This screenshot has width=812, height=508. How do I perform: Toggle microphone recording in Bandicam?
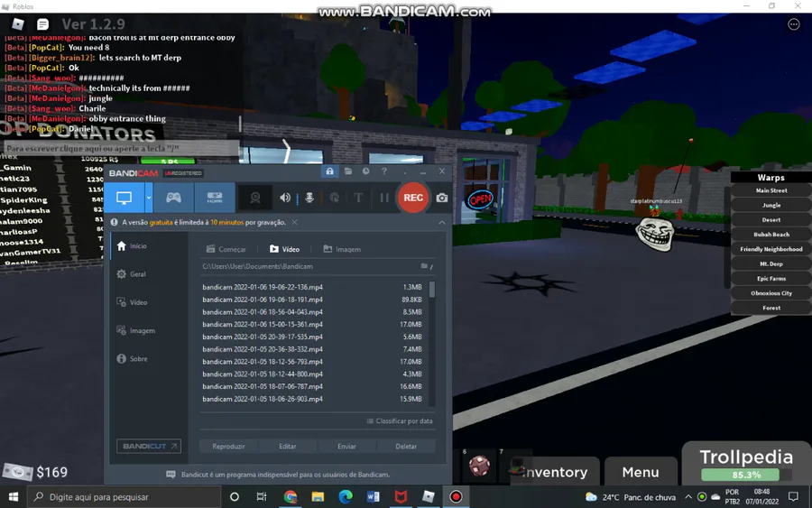tap(309, 198)
